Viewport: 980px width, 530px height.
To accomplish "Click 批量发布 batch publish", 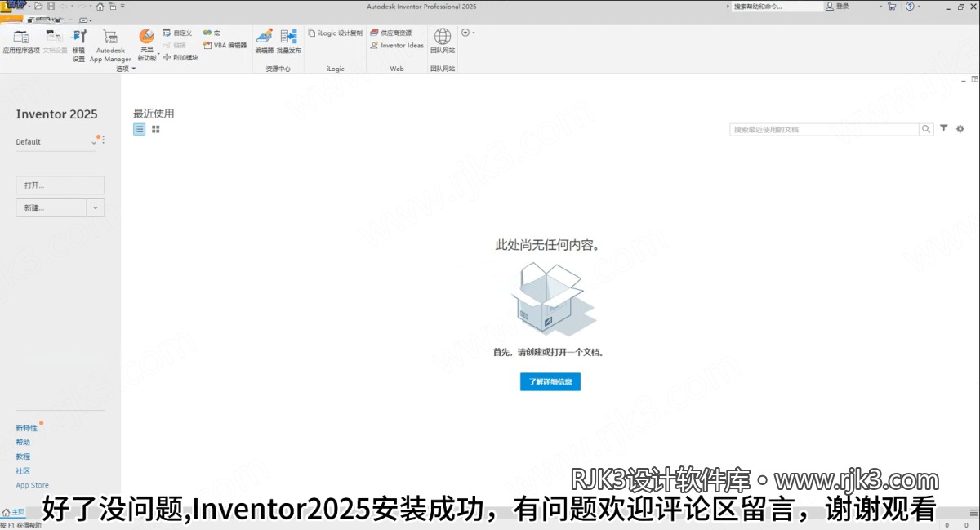I will click(x=288, y=42).
